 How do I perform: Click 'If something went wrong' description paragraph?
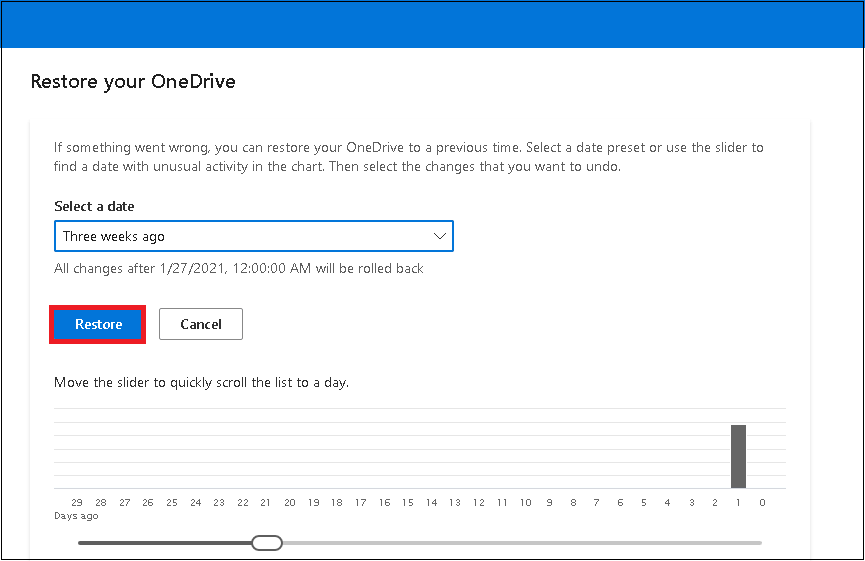click(x=409, y=157)
